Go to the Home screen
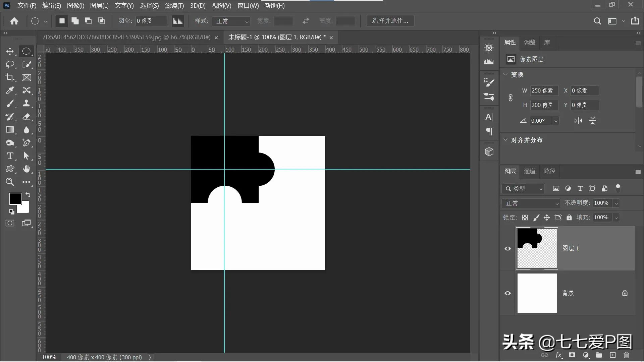 [x=14, y=21]
